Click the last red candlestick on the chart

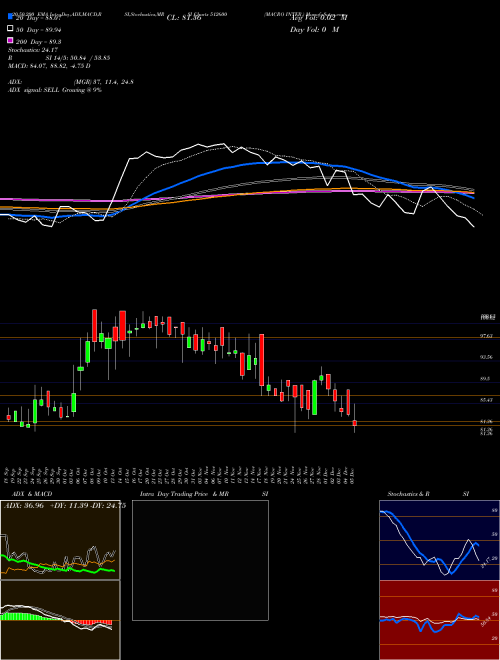tap(355, 423)
